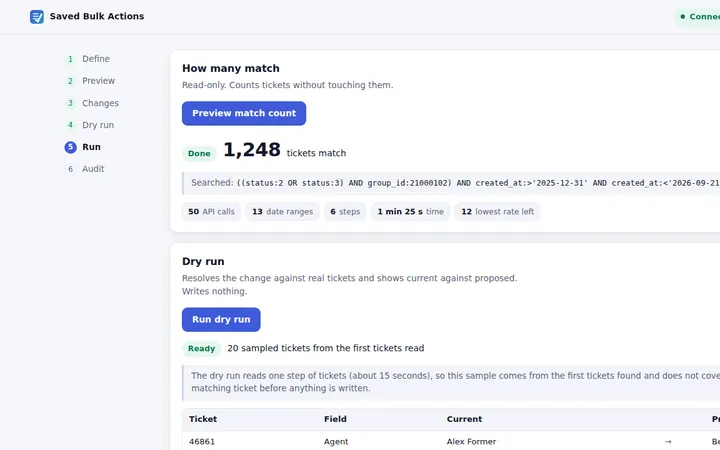This screenshot has width=720, height=450.
Task: Click the 6 steps chip
Action: [x=345, y=212]
